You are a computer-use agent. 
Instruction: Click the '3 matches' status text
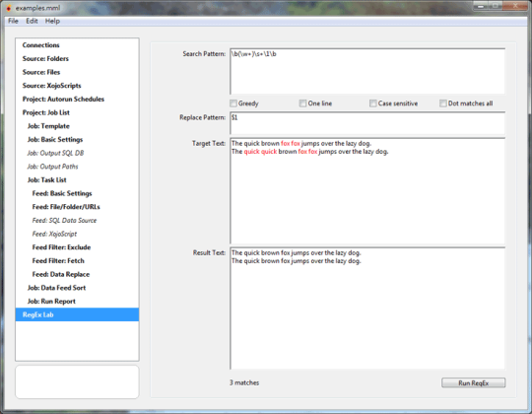(x=244, y=382)
